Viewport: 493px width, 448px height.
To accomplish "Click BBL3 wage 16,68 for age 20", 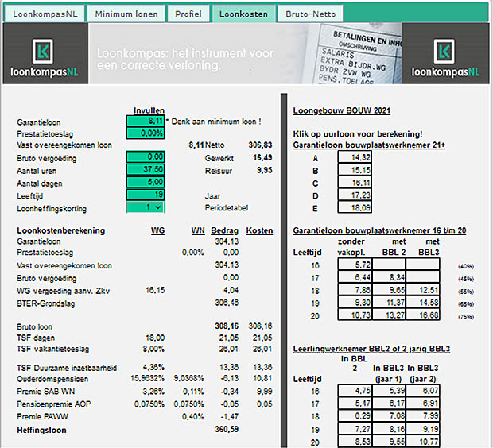I will click(423, 315).
